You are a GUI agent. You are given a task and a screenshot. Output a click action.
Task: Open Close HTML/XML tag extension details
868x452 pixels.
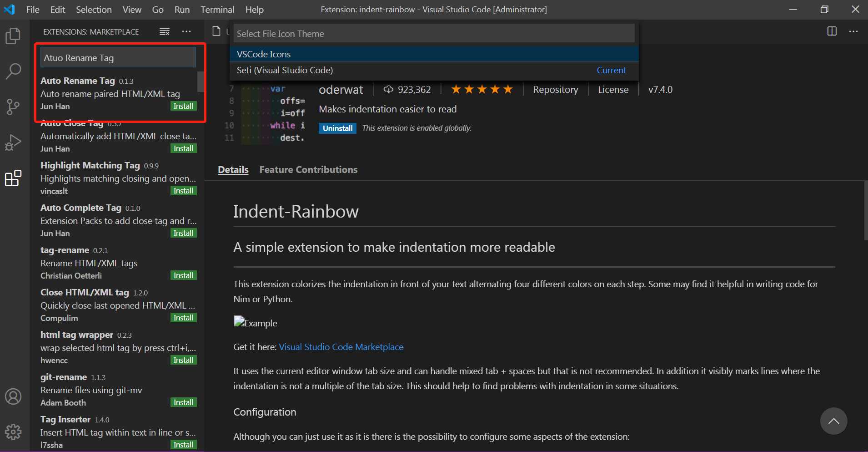(x=116, y=305)
